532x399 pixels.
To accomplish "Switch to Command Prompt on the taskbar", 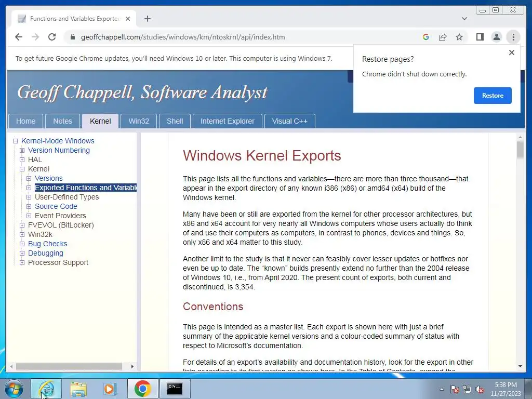I will [175, 389].
